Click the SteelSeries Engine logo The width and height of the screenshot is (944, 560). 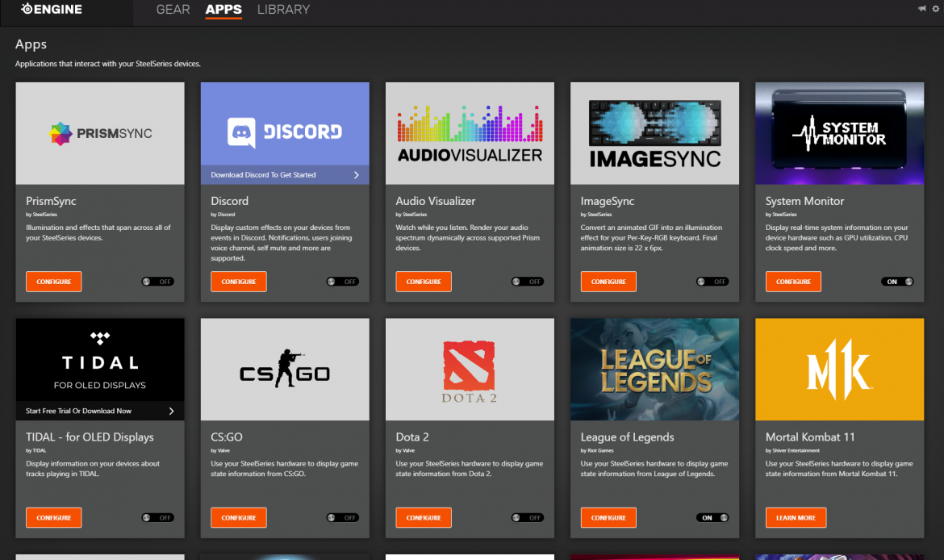pos(52,10)
